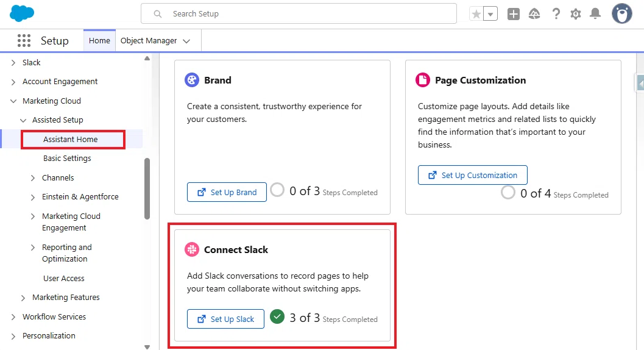Collapse the Assisted Setup node
The height and width of the screenshot is (350, 644).
[x=23, y=120]
